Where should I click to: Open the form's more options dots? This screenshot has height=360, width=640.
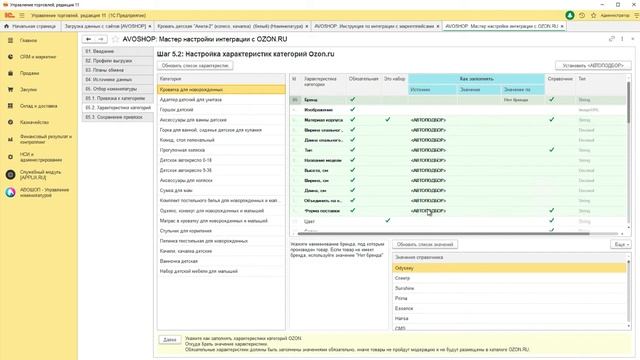click(x=622, y=39)
